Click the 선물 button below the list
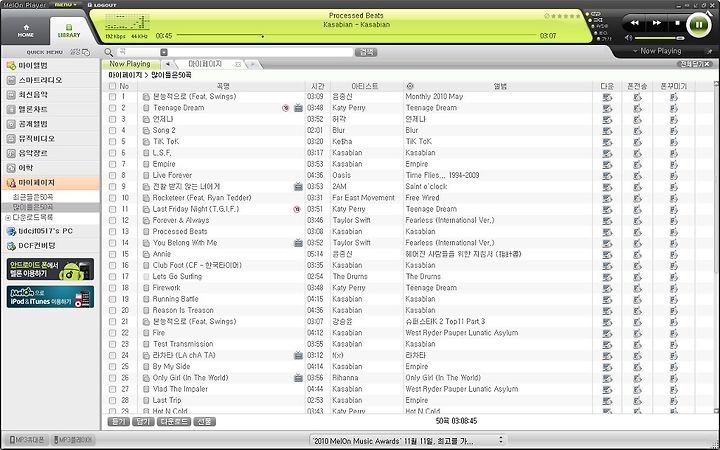The image size is (720, 450). pos(204,422)
